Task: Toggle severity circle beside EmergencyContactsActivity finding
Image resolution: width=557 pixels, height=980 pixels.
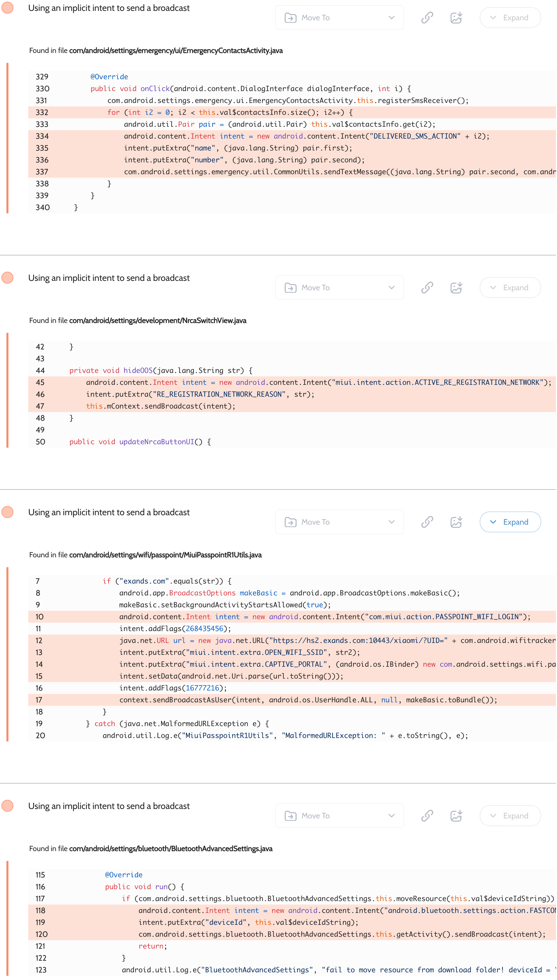Action: click(x=8, y=8)
